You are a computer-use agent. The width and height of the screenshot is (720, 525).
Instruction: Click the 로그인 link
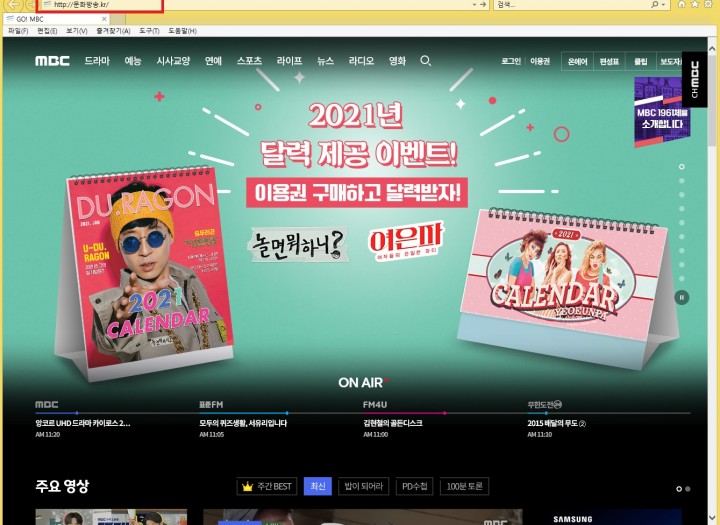[x=510, y=61]
